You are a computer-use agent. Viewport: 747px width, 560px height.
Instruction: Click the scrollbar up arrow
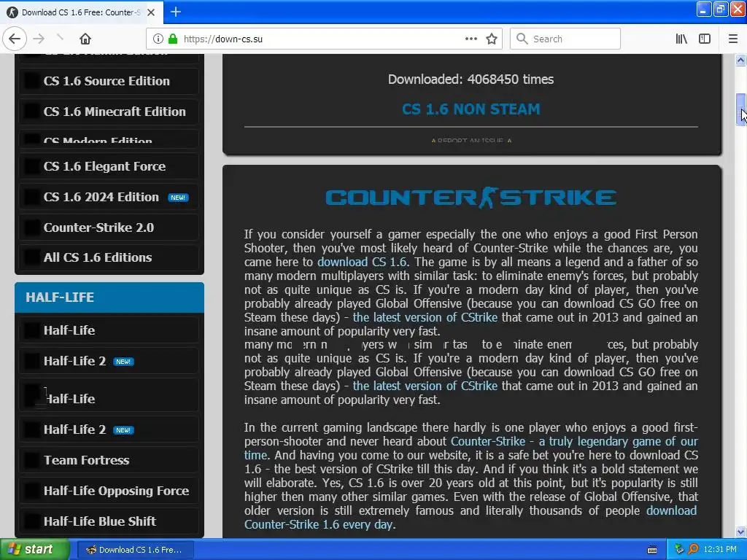tap(741, 60)
